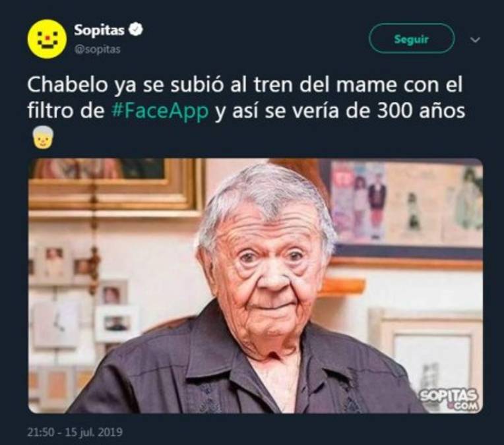The height and width of the screenshot is (445, 504).
Task: Open the @sopitas handle link
Action: [x=98, y=49]
